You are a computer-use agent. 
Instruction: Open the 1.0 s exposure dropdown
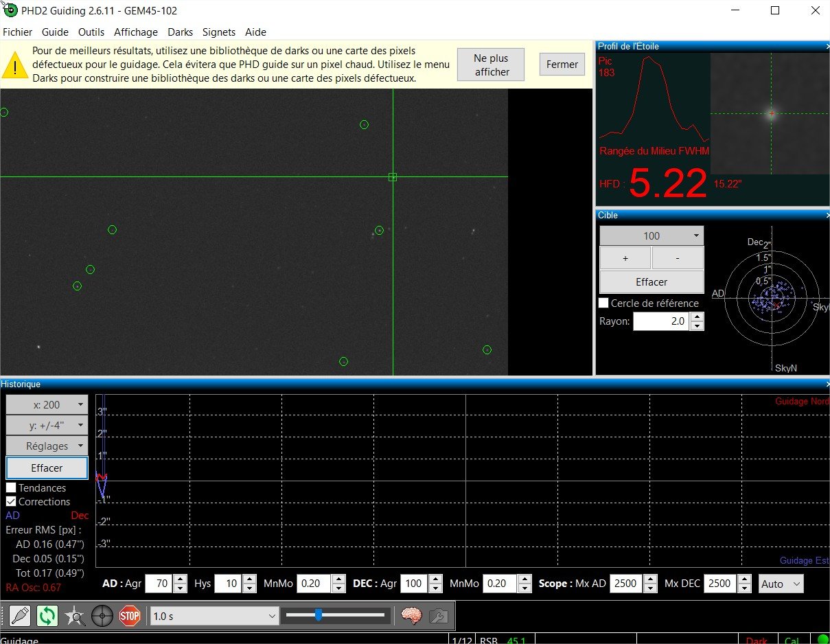[x=214, y=616]
